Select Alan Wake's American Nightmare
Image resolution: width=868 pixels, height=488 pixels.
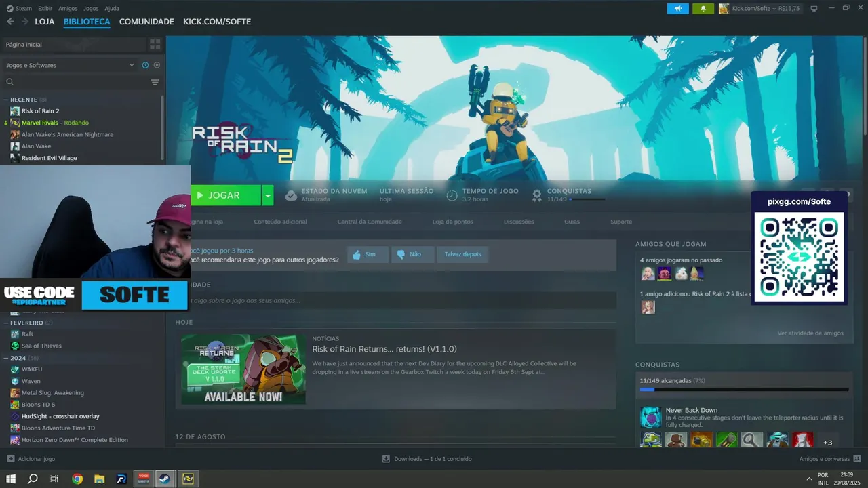(67, 134)
